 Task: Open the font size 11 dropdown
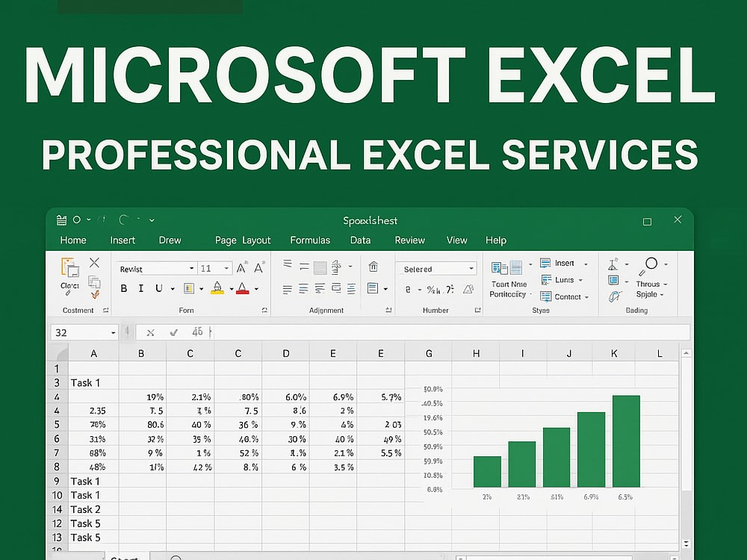[227, 269]
